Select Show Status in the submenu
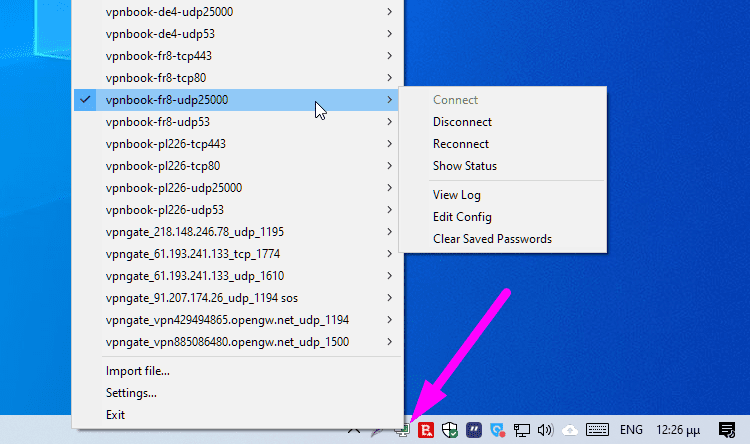750x444 pixels. point(464,166)
